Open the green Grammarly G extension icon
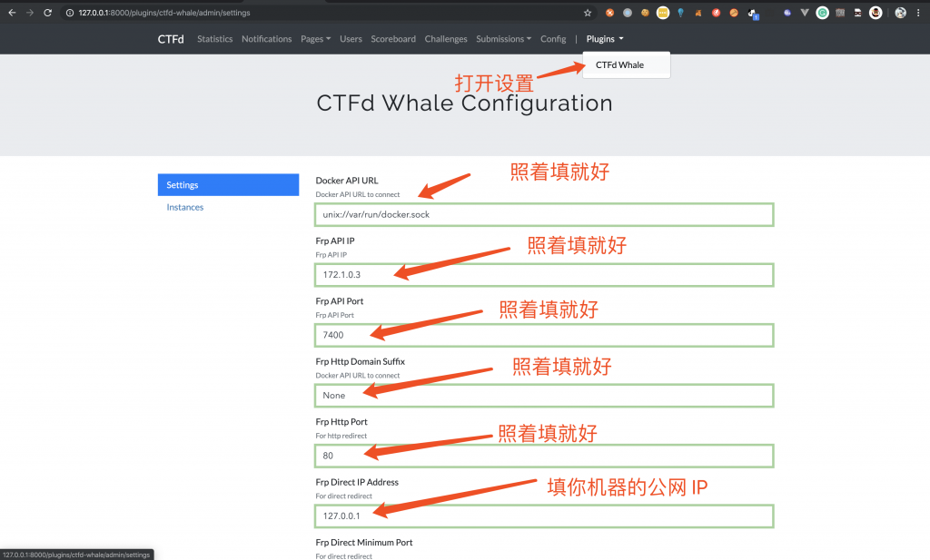This screenshot has width=930, height=560. pyautogui.click(x=823, y=13)
